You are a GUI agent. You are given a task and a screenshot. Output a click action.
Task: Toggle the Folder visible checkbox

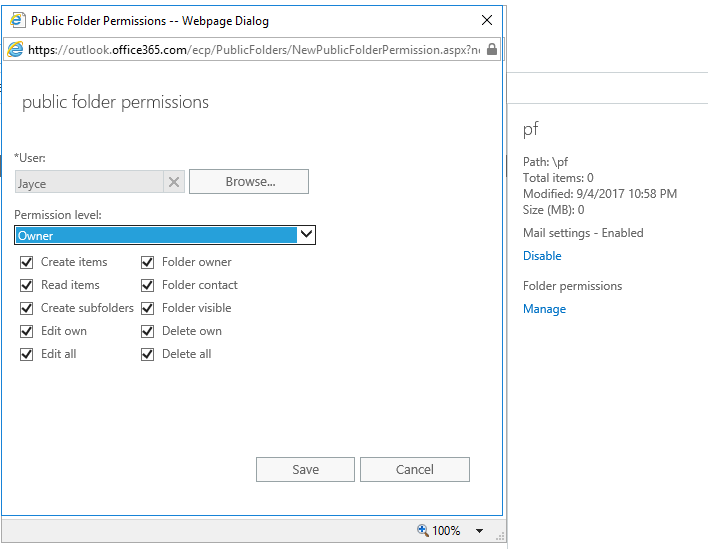[148, 308]
